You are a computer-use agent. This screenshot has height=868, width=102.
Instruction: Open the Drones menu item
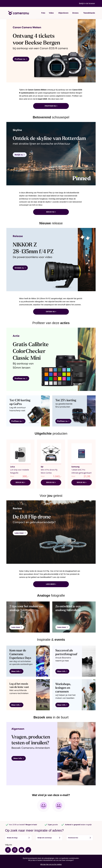pyautogui.click(x=75, y=13)
